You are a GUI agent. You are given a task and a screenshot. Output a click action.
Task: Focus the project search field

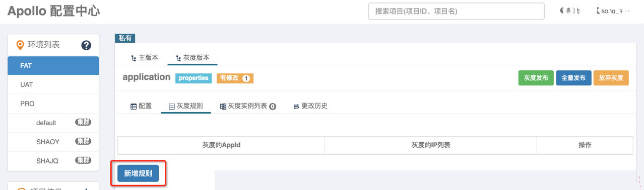click(457, 11)
